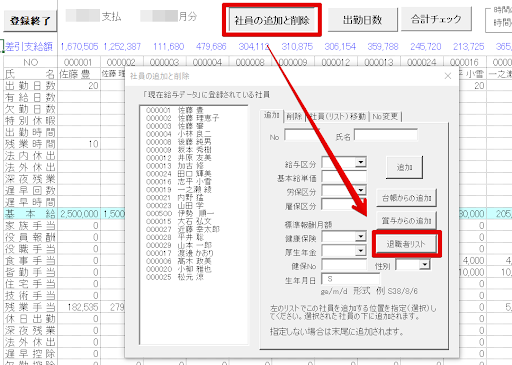This screenshot has height=365, width=512.
Task: Click the 差引支給額 value 111,690
Action: (169, 47)
